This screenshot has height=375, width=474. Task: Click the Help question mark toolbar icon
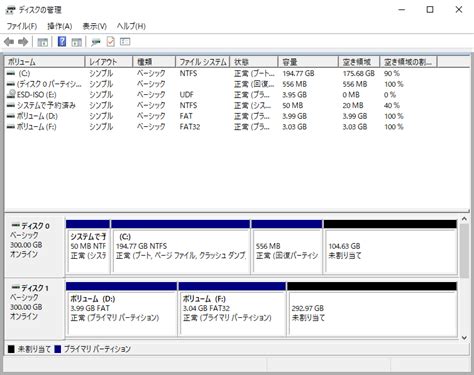(x=62, y=42)
